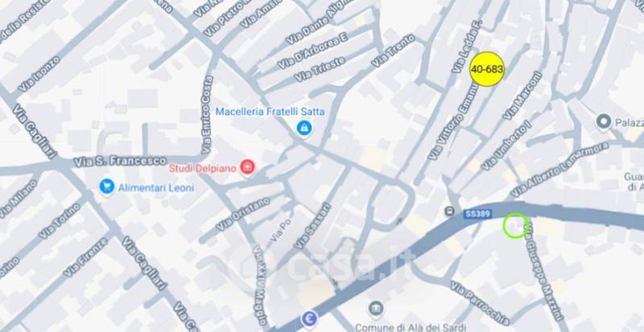Click the Via Parrocchia street label
644x332 pixels.
pyautogui.click(x=480, y=303)
